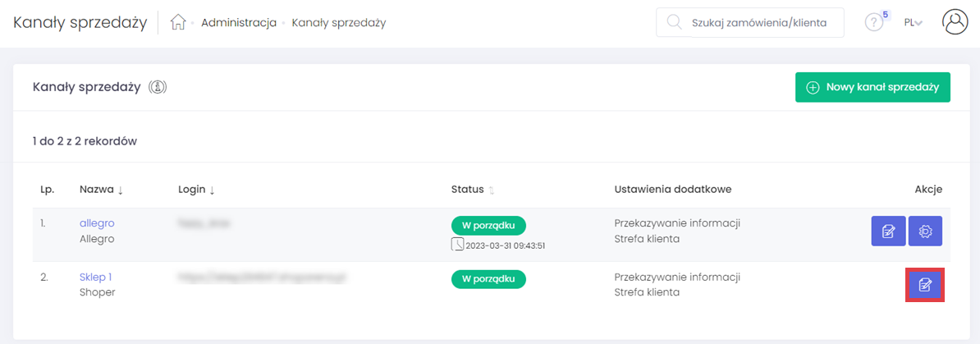Edit the allegro sales channel
The height and width of the screenshot is (344, 980).
tap(888, 232)
